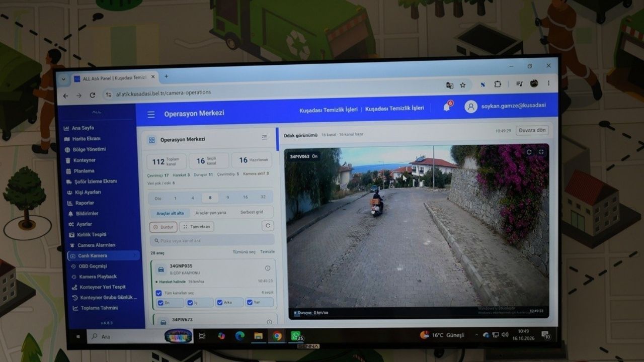Collapse the panel using the list icon
The width and height of the screenshot is (644, 362).
coord(265,138)
